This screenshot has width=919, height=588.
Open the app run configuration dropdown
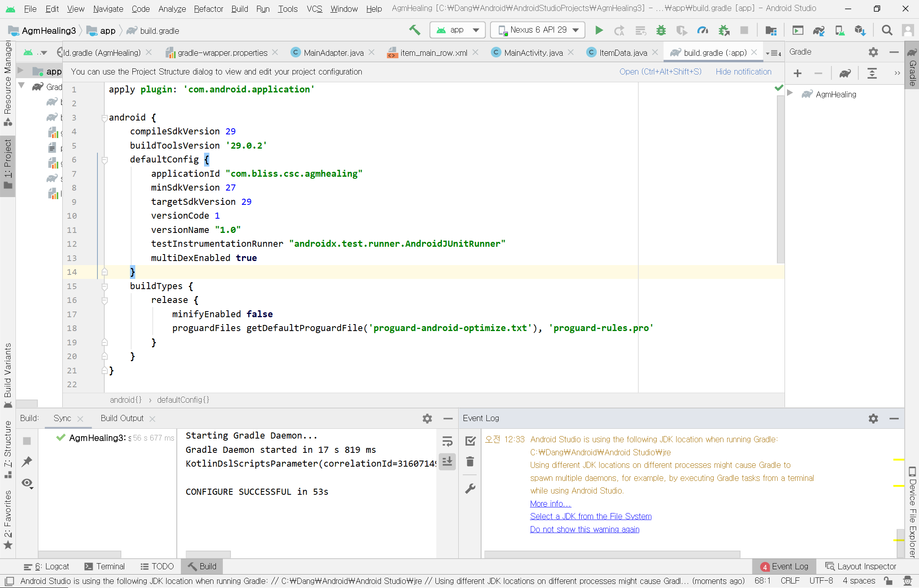pyautogui.click(x=457, y=30)
